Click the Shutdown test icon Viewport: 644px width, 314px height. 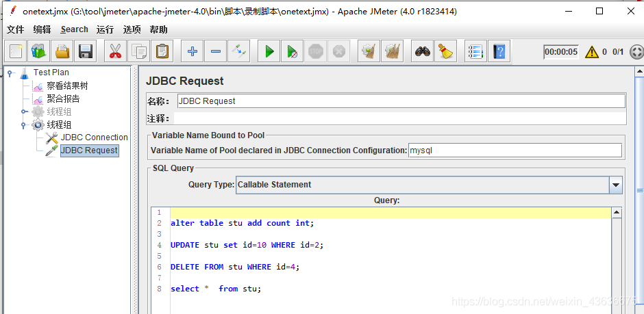[339, 52]
